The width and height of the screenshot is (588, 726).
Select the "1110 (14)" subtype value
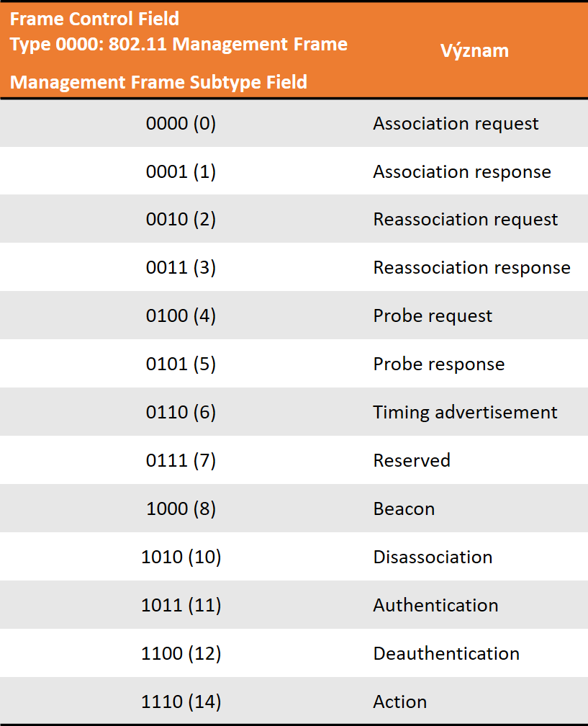(x=181, y=702)
